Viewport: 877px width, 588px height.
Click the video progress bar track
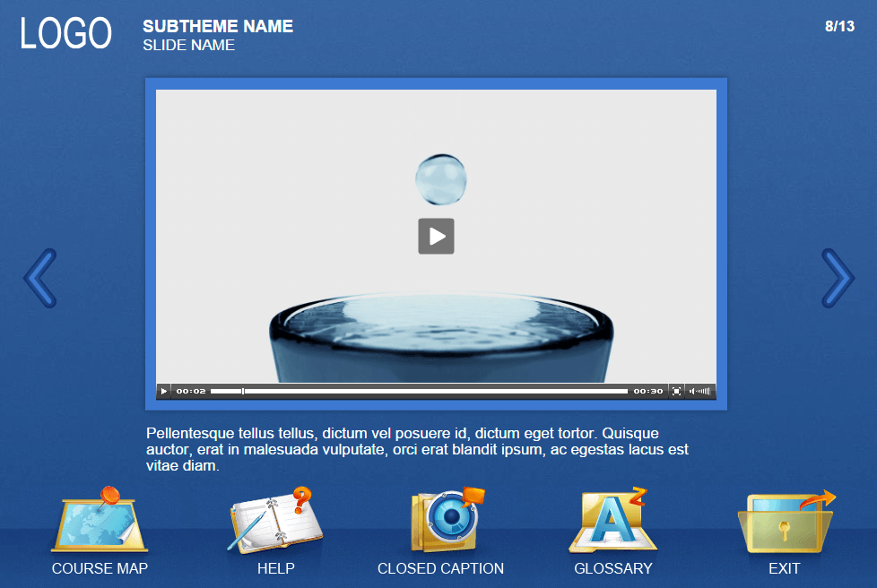click(419, 392)
